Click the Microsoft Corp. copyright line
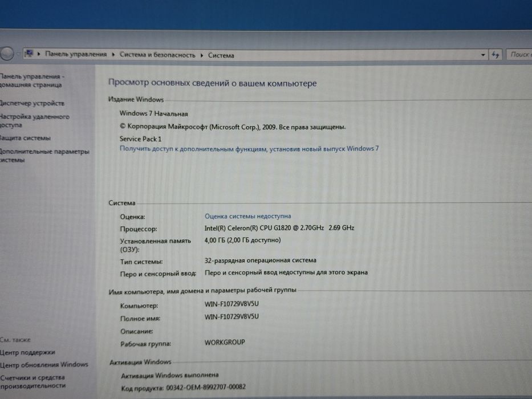The height and width of the screenshot is (399, 532). pos(233,127)
